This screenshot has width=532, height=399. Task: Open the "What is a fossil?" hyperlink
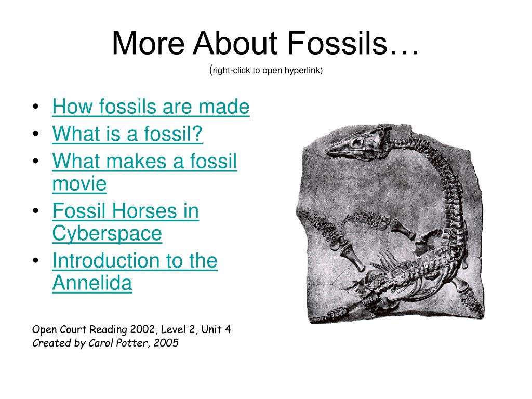tap(127, 134)
